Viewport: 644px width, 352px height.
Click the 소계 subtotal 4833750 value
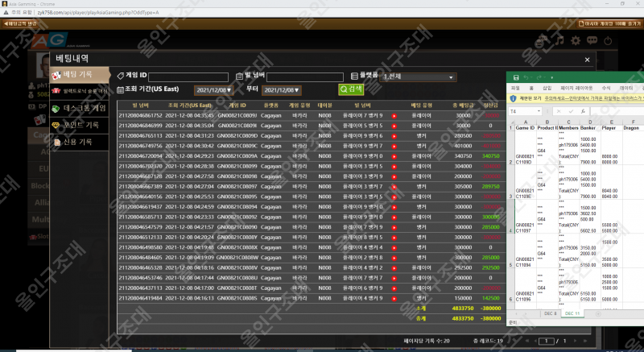pyautogui.click(x=463, y=309)
